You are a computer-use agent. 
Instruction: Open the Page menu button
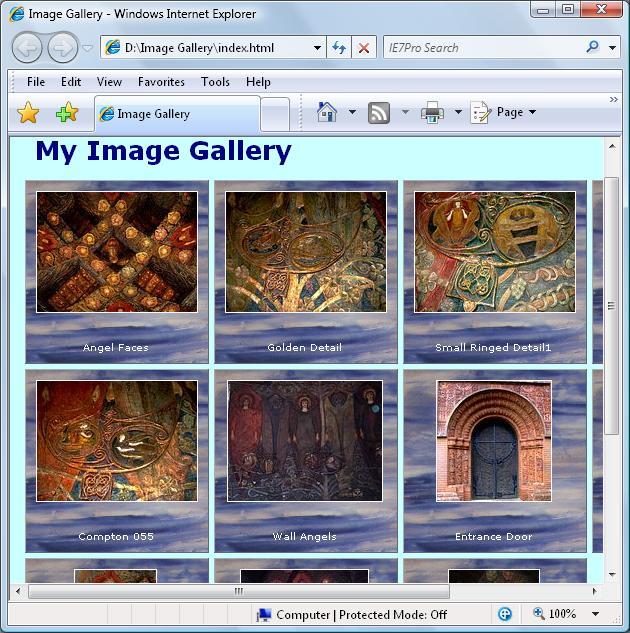[504, 112]
